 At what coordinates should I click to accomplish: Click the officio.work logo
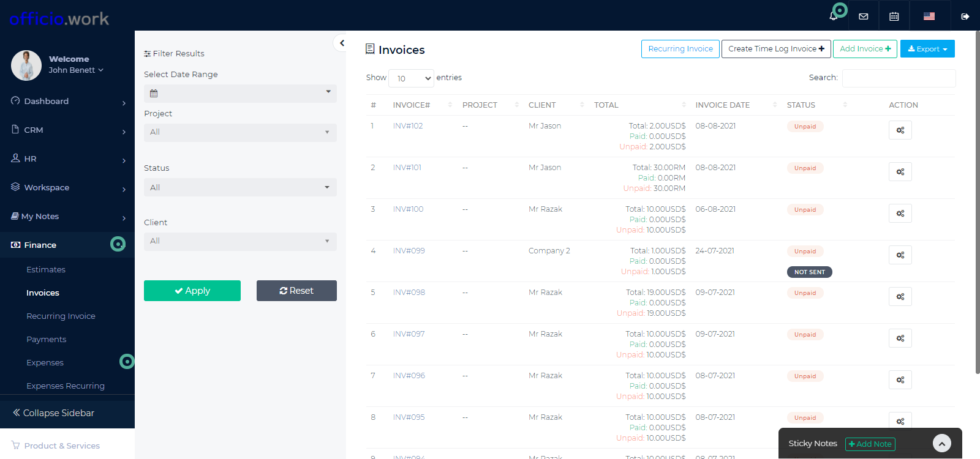pos(59,18)
